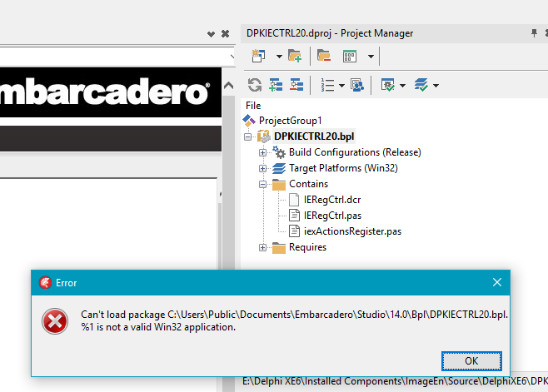548x392 pixels.
Task: Click the Embarcadero logo banner
Action: 111,92
